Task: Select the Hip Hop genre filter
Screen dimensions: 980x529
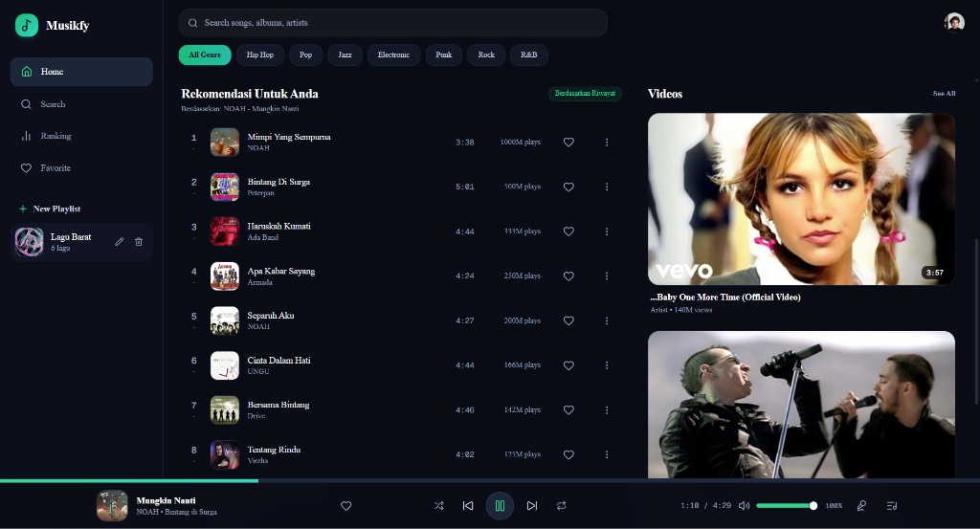Action: click(260, 55)
